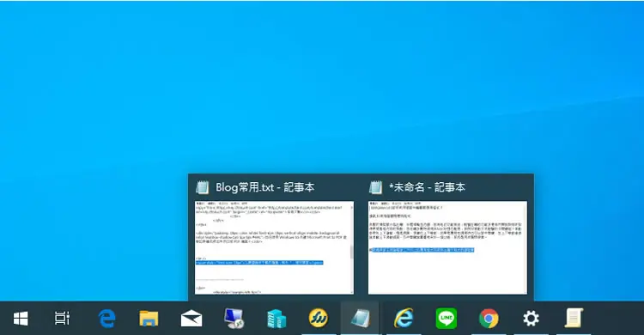Open Google Chrome from the taskbar

[489, 318]
